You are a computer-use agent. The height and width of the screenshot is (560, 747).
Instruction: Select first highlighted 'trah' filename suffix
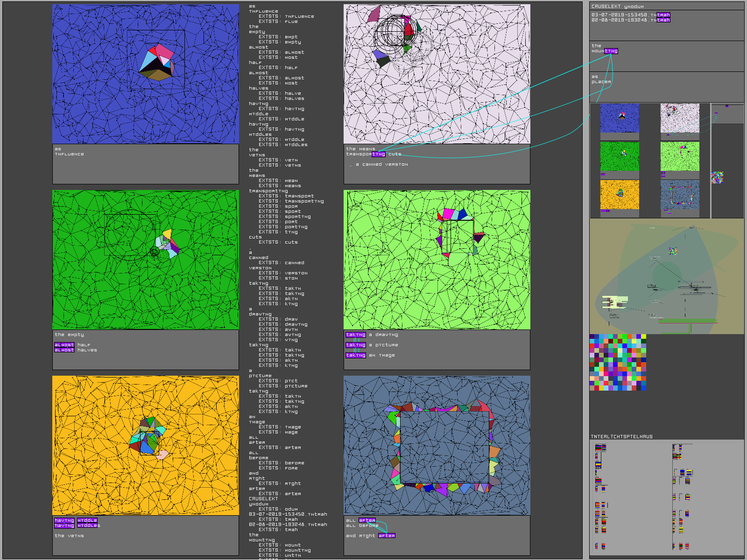[x=663, y=15]
